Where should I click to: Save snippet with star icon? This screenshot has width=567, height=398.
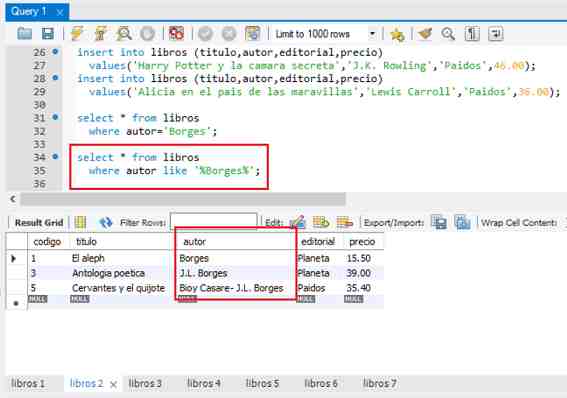pyautogui.click(x=397, y=35)
